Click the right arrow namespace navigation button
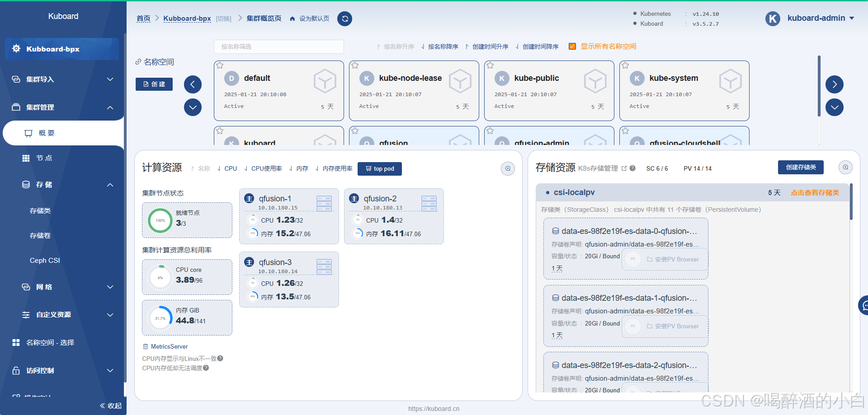Image resolution: width=868 pixels, height=415 pixels. pos(834,84)
